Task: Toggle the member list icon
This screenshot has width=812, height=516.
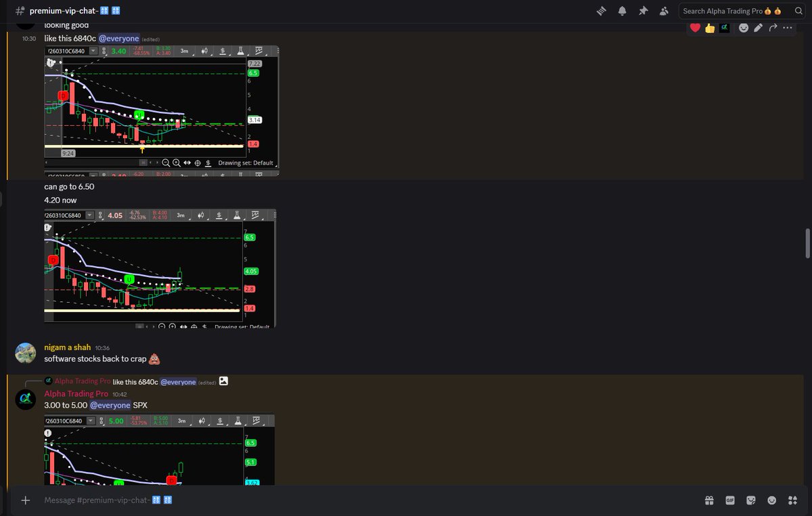Action: (664, 11)
